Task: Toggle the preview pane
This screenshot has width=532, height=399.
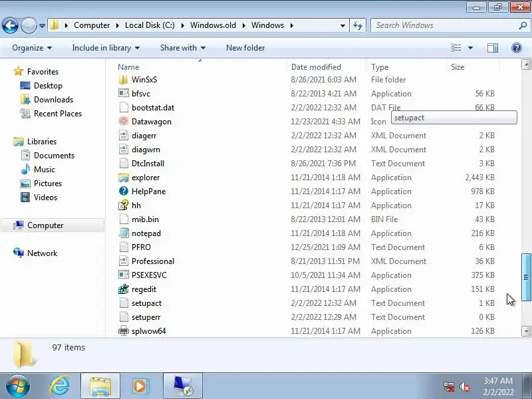Action: click(493, 48)
